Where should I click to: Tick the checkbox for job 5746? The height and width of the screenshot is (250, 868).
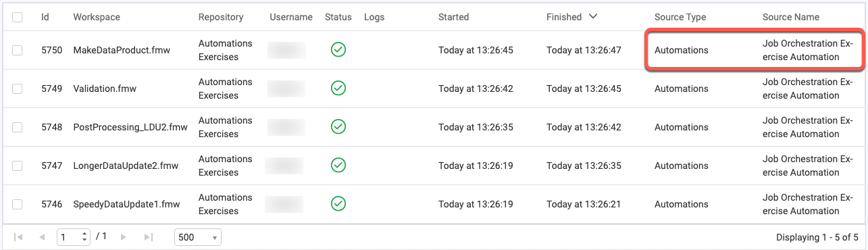pyautogui.click(x=17, y=204)
